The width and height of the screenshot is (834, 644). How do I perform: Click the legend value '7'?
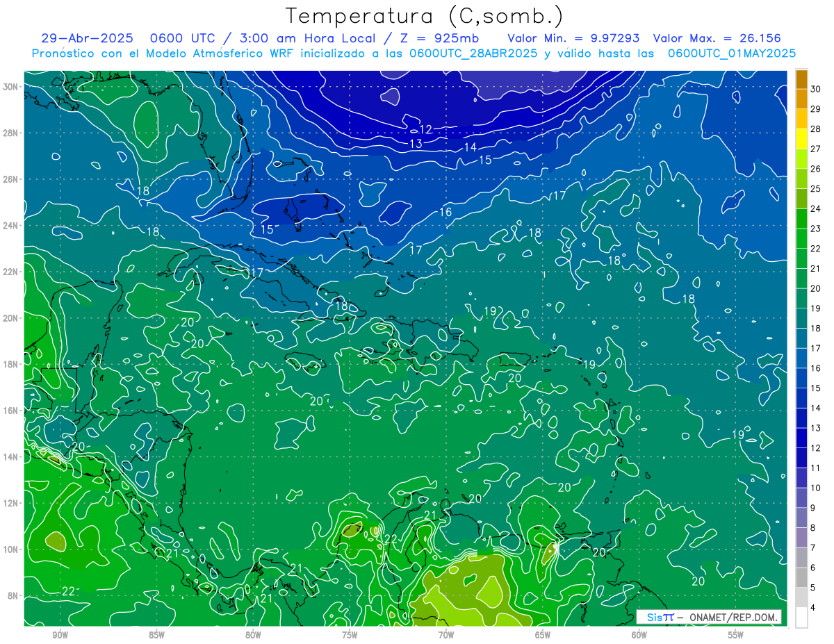click(813, 547)
